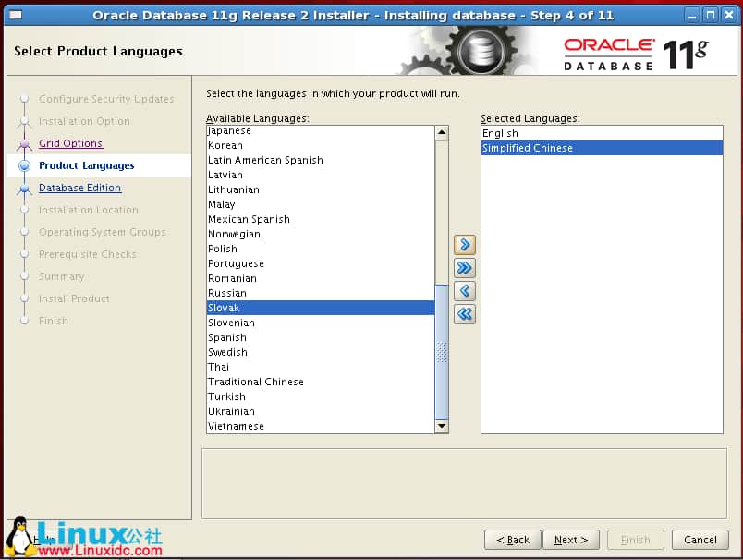
Task: Click the double right arrow add-all button
Action: (x=465, y=268)
